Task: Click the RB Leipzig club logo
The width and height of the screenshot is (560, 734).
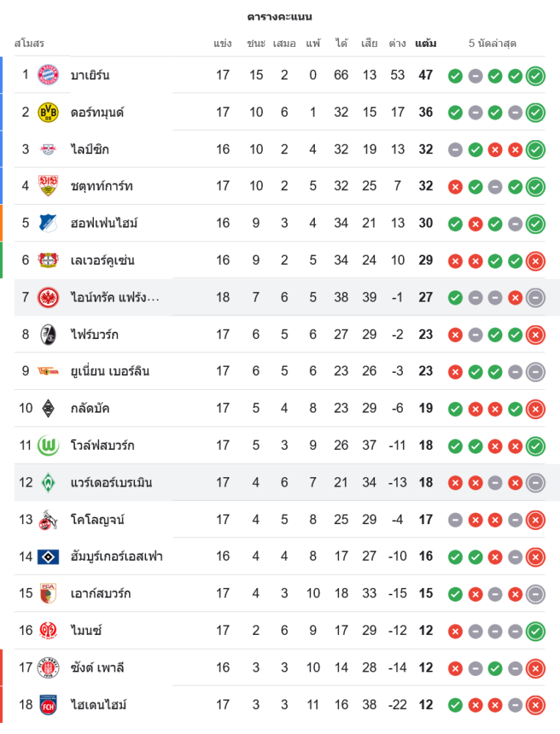Action: coord(48,149)
